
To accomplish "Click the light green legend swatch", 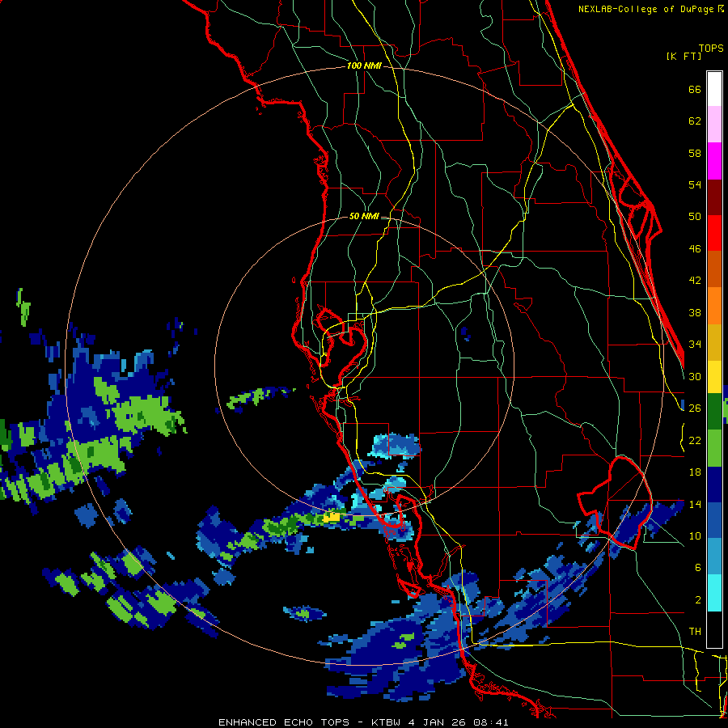I will 714,448.
